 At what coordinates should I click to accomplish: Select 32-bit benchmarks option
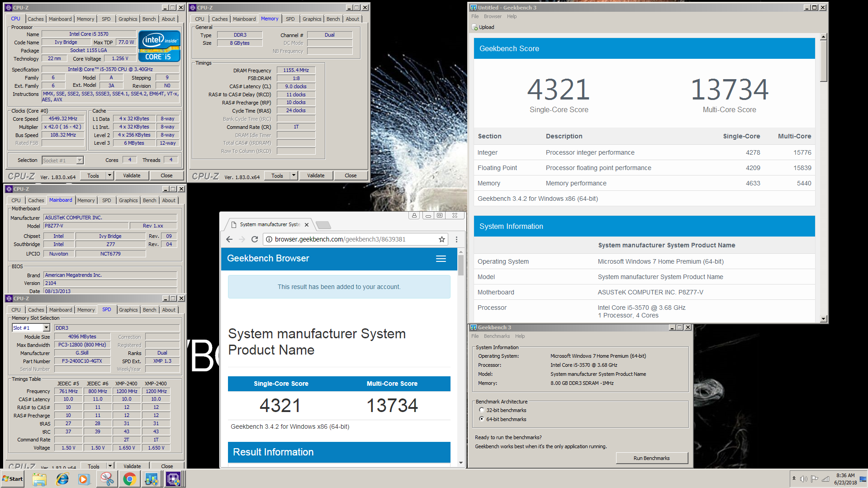[482, 410]
